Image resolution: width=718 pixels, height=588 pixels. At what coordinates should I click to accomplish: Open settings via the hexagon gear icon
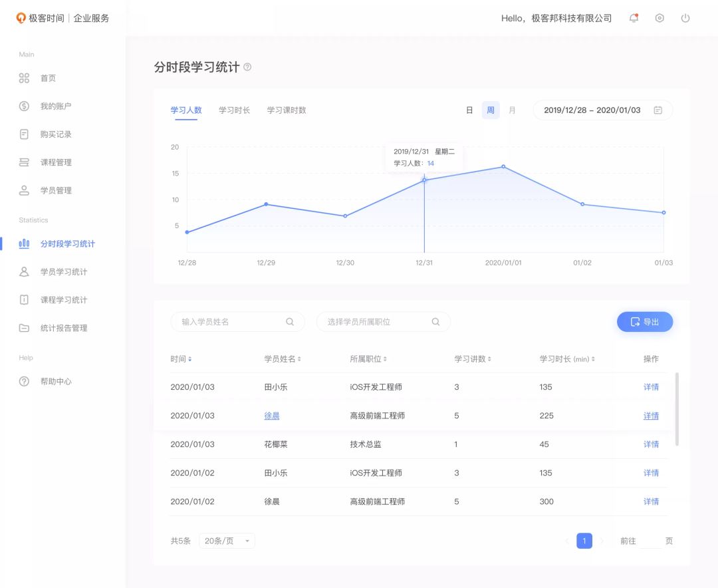coord(659,19)
